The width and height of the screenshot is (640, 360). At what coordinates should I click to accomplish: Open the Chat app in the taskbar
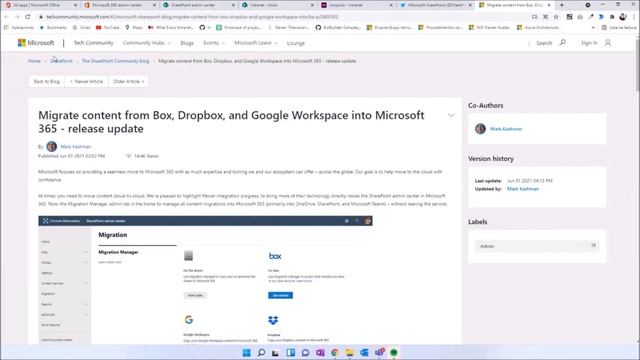click(x=305, y=353)
